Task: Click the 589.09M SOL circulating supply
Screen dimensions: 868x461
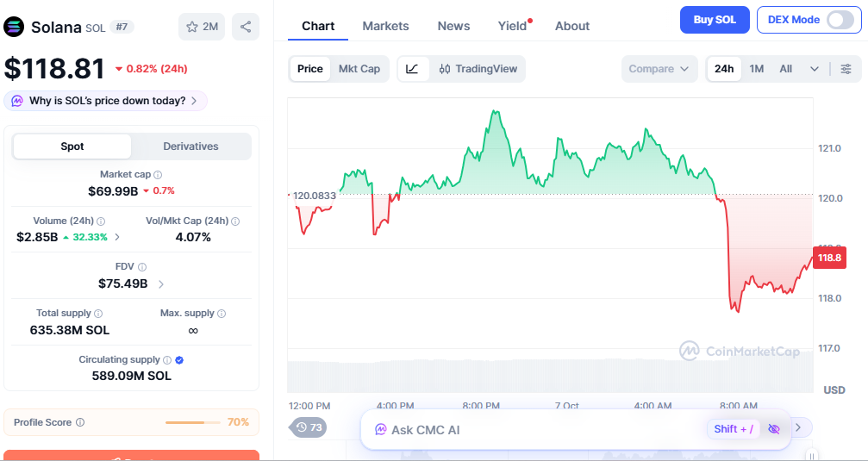Action: (x=132, y=376)
